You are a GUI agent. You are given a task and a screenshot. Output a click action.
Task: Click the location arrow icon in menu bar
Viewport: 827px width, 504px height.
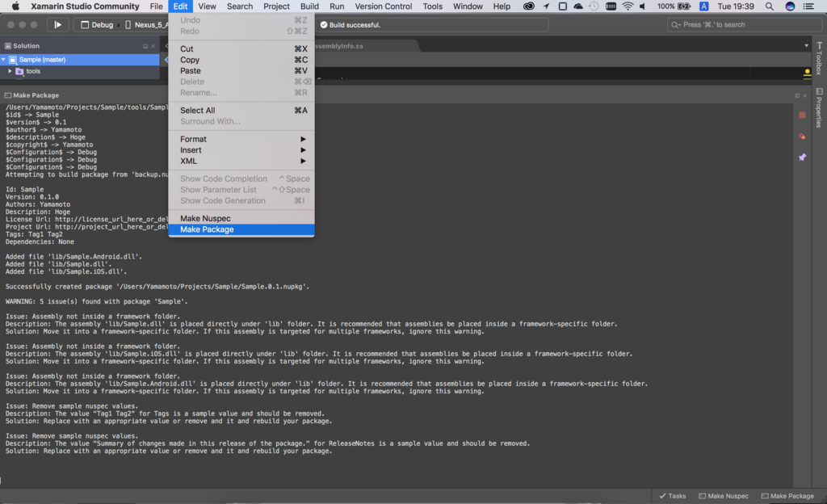tap(546, 6)
